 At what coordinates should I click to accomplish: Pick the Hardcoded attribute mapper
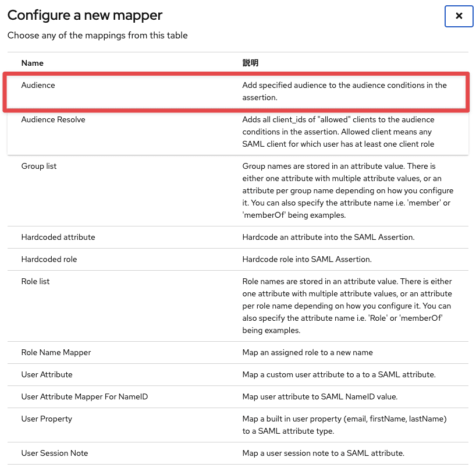click(58, 237)
